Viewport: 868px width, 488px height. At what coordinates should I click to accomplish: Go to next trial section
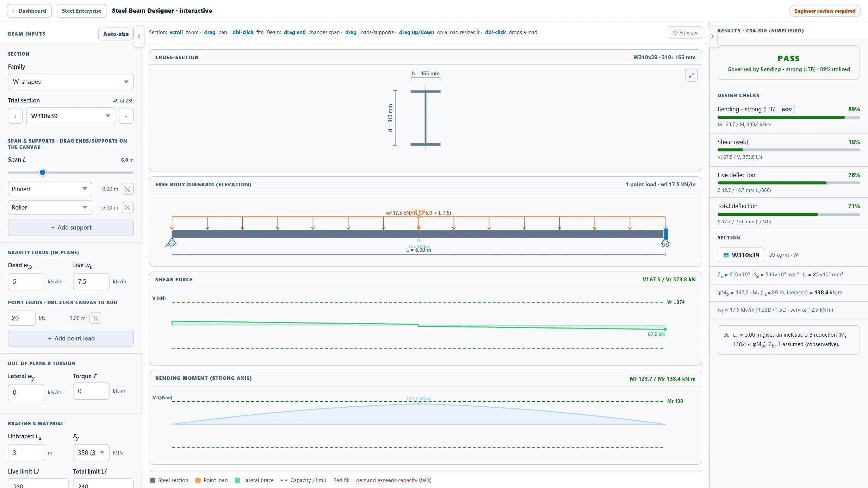(126, 116)
